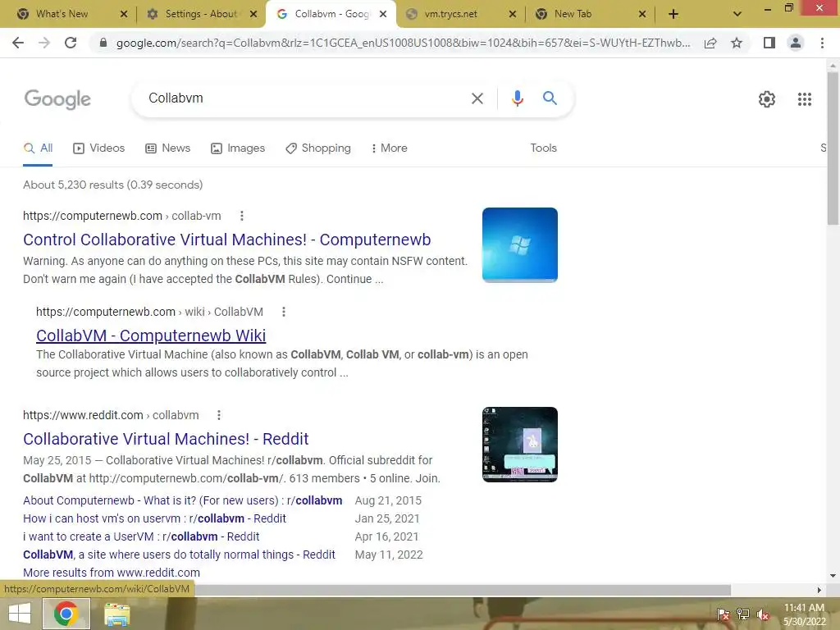
Task: Open File Explorer from taskbar
Action: [x=116, y=614]
